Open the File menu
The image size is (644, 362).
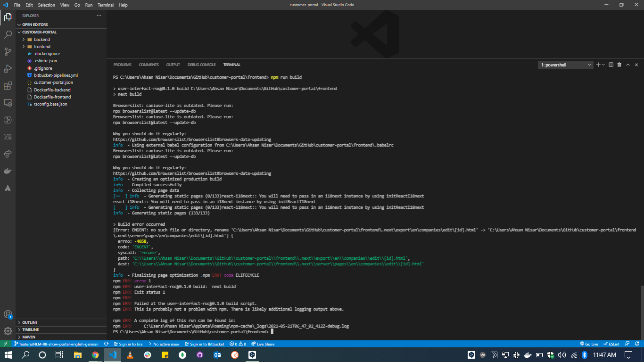[17, 5]
